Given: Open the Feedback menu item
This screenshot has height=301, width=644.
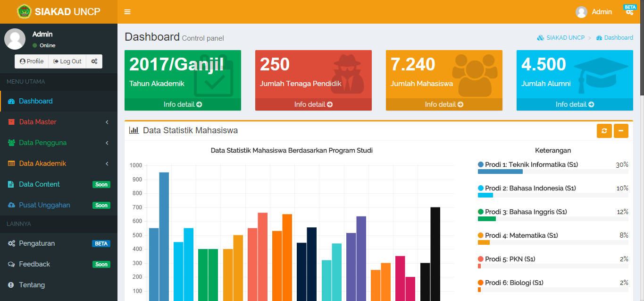Looking at the screenshot, I should [x=59, y=264].
